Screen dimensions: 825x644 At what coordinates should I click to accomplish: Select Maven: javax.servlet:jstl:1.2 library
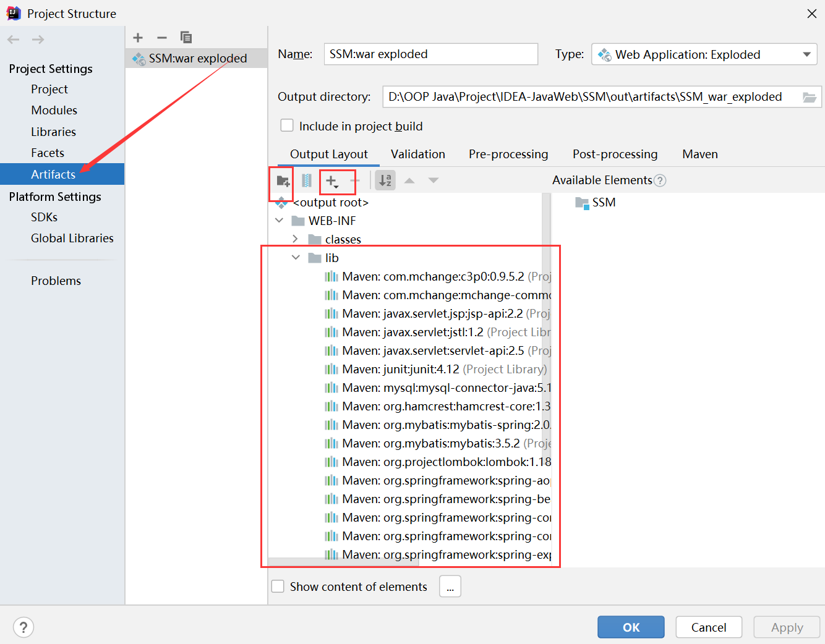coord(437,332)
